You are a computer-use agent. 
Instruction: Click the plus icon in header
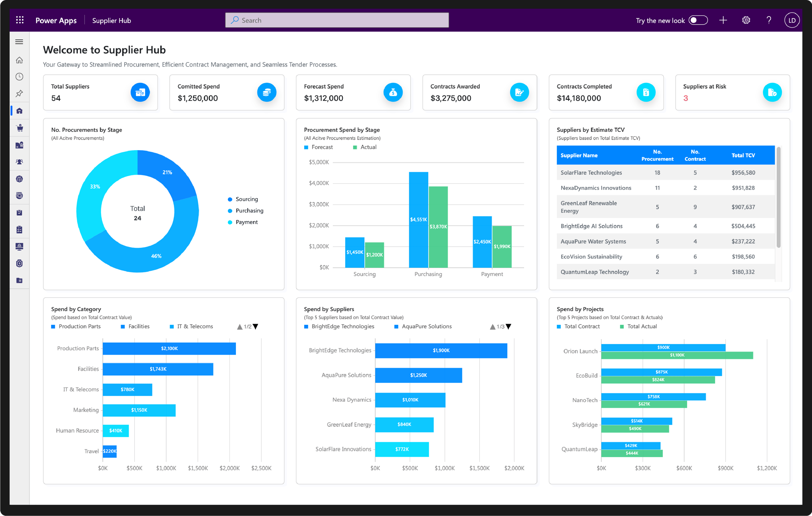tap(723, 20)
